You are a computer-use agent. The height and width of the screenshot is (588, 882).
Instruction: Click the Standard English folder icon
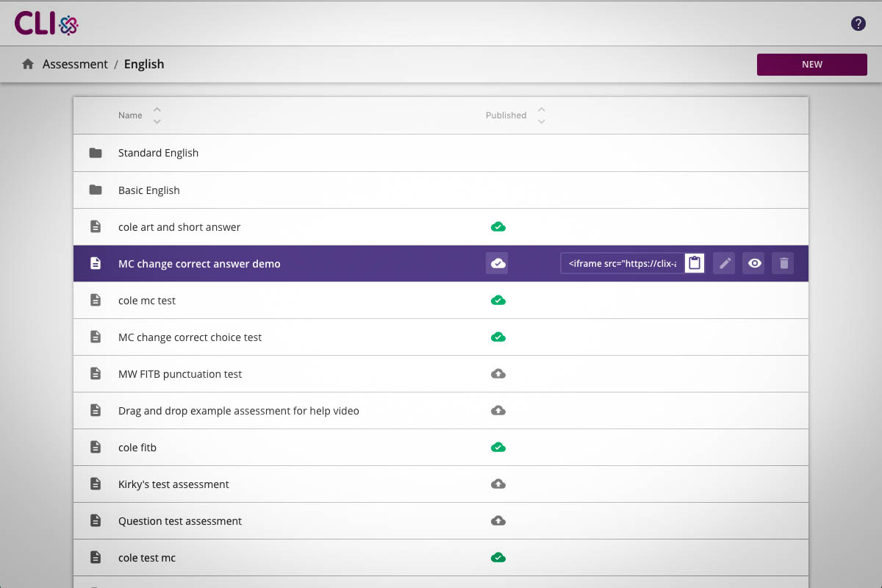[x=96, y=153]
